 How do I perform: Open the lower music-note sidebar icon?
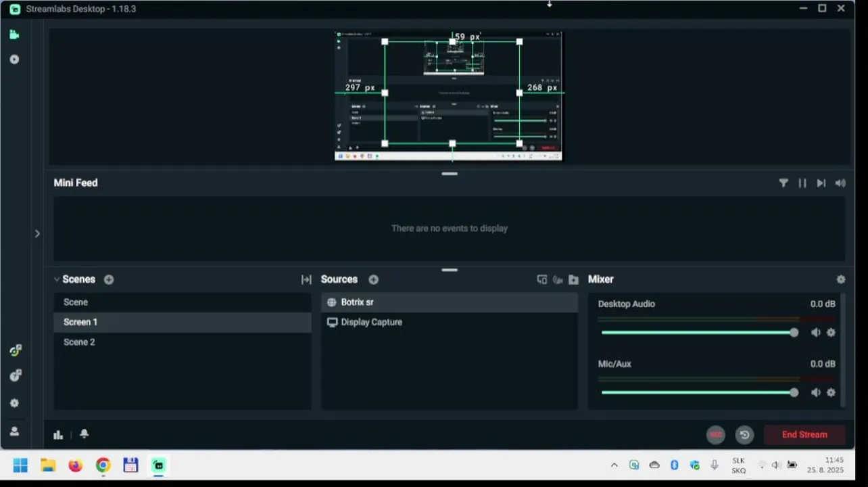(15, 375)
